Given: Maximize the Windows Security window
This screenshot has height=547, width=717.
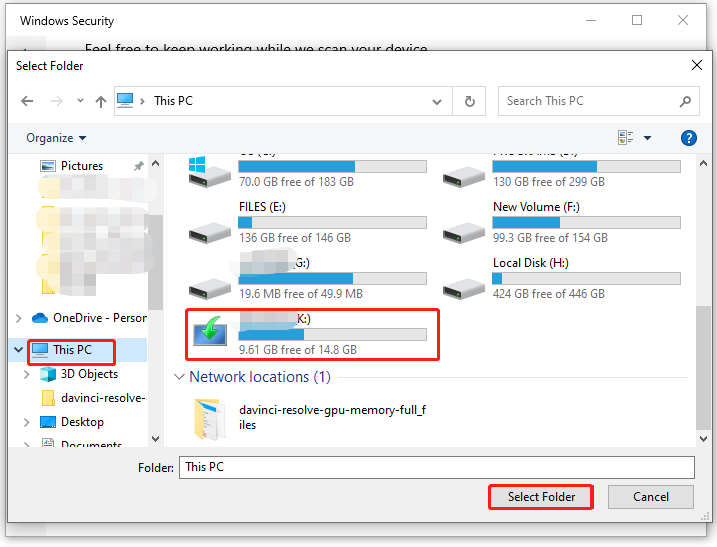Looking at the screenshot, I should [637, 21].
